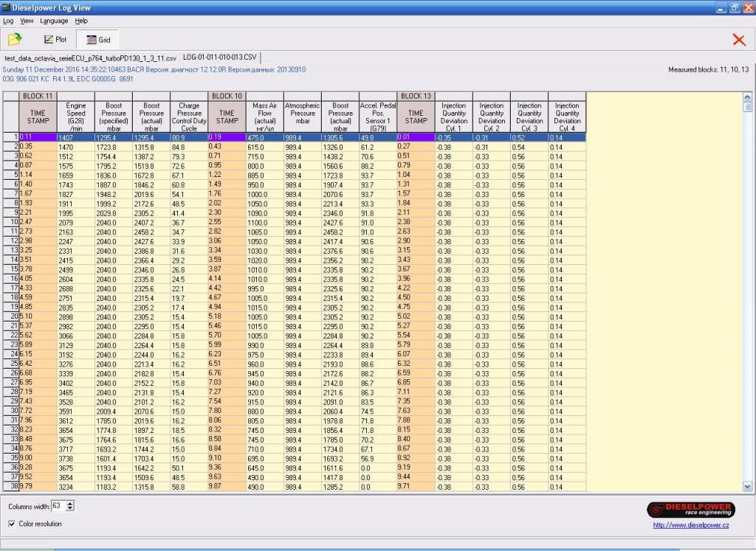Click Block 13 timestamp 9.71
The width and height of the screenshot is (756, 551).
416,487
